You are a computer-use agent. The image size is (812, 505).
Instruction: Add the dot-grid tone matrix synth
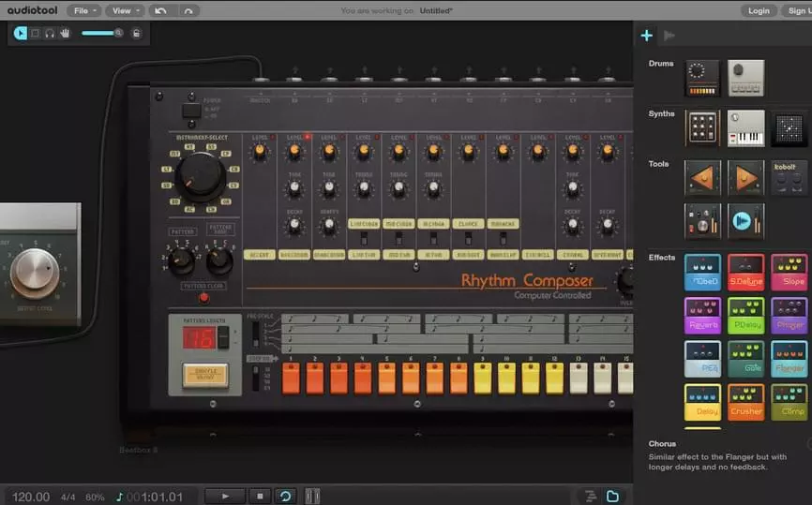click(x=789, y=127)
